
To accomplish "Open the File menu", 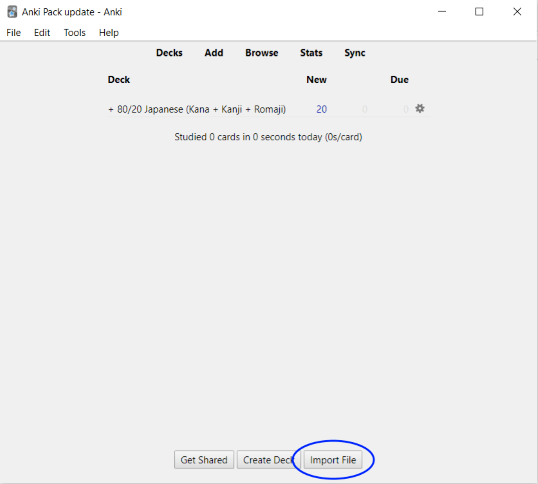I will pyautogui.click(x=14, y=33).
